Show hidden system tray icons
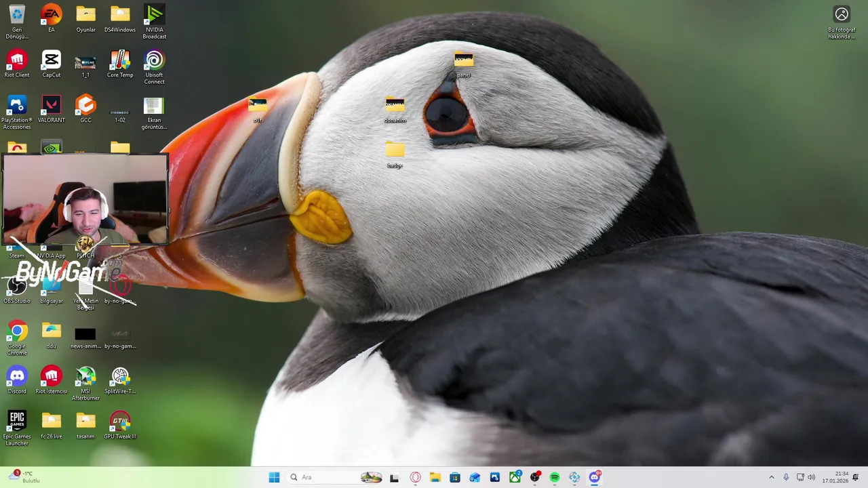Viewport: 868px width, 488px height. coord(771,477)
